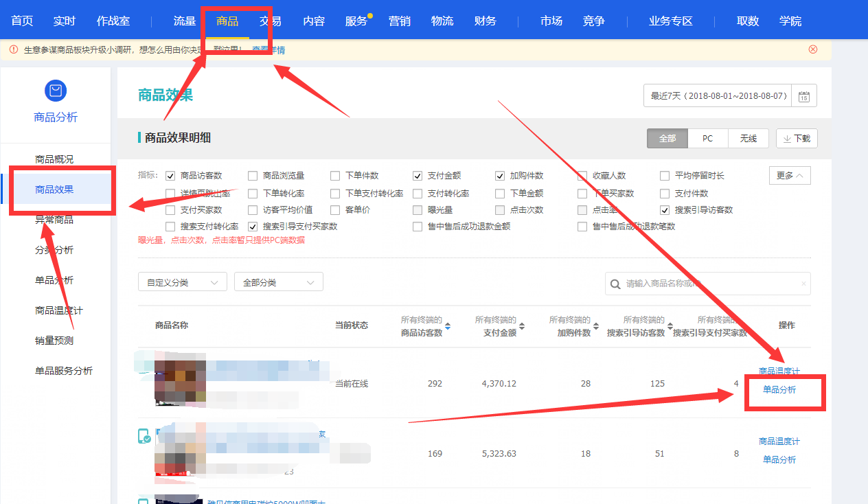Expand the 更多 metrics panel
The image size is (868, 504).
[790, 175]
